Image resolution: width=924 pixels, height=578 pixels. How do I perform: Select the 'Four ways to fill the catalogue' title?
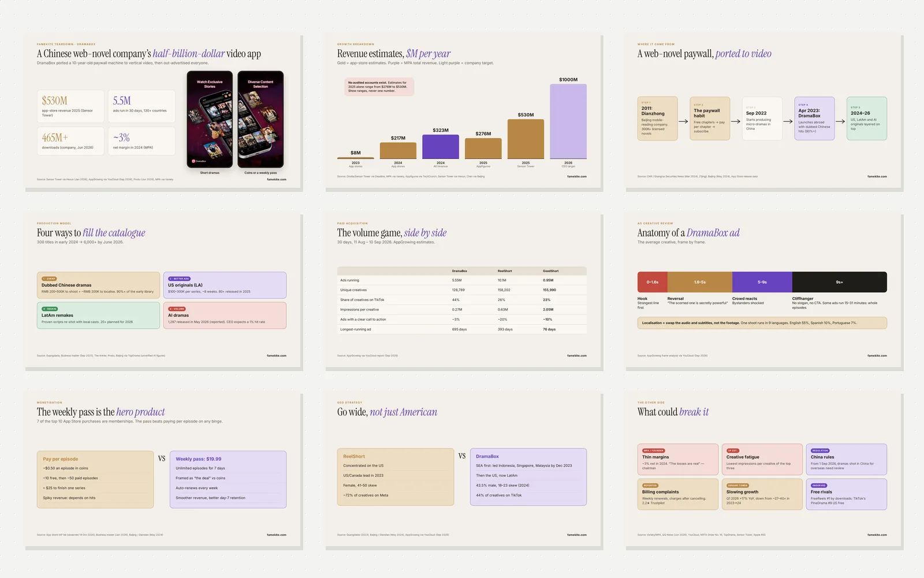click(x=91, y=233)
